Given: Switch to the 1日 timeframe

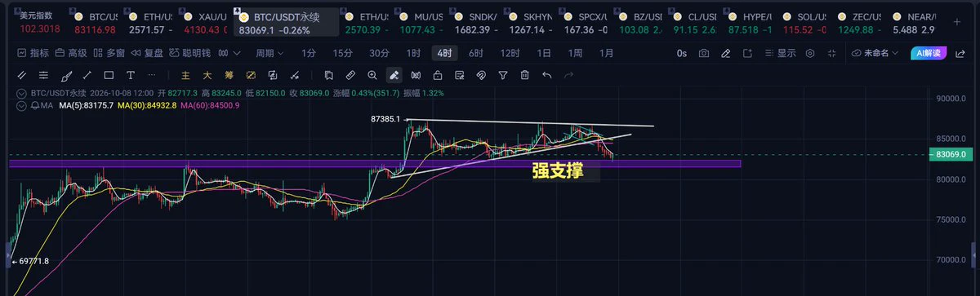Looking at the screenshot, I should coord(544,53).
